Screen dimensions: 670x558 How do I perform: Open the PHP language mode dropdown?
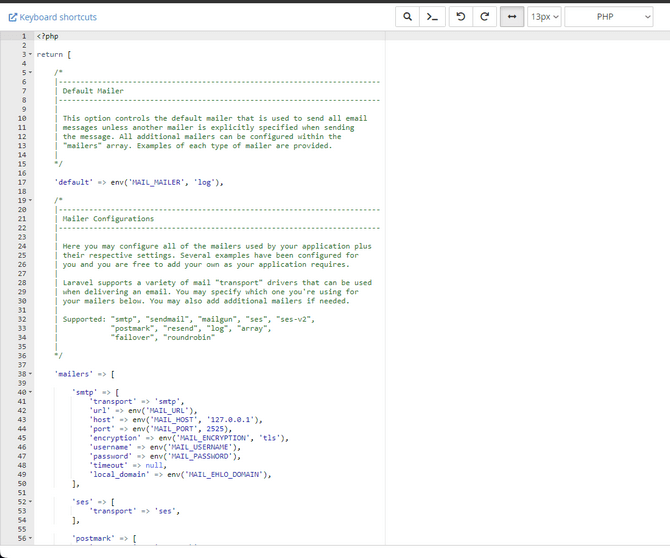click(x=608, y=17)
